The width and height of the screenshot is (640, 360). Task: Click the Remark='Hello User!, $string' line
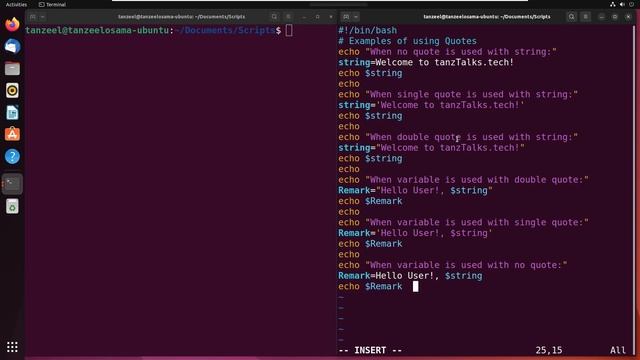(415, 233)
